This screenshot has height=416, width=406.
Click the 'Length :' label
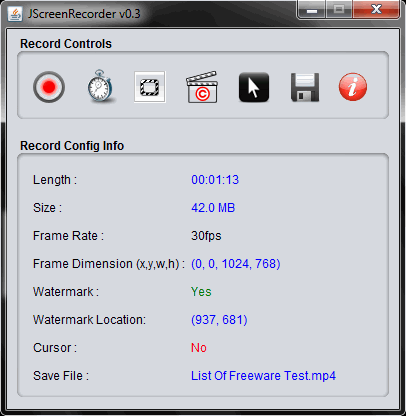[x=55, y=180]
